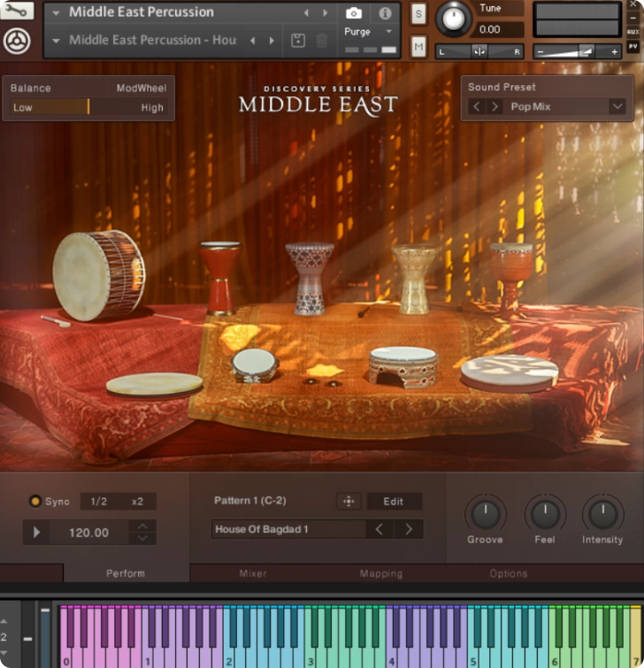Go to previous pattern from House Of Bagdad 1
Viewport: 644px width, 668px height.
point(379,529)
